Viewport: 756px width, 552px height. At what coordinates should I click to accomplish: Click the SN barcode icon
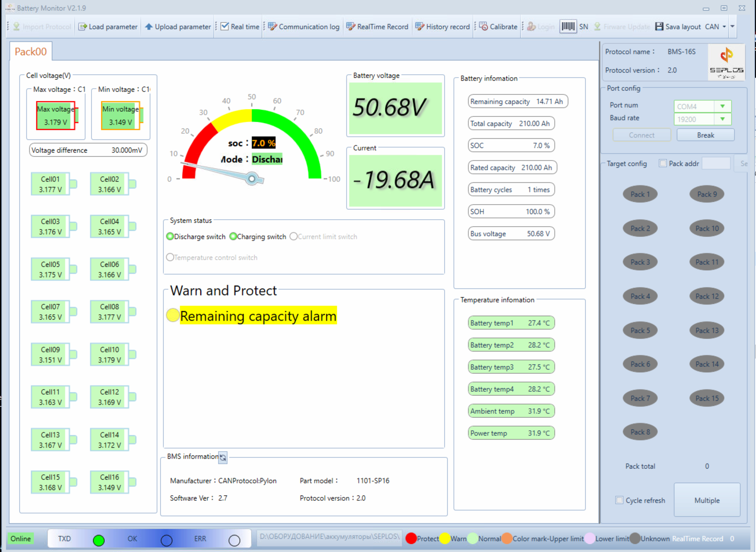point(568,27)
